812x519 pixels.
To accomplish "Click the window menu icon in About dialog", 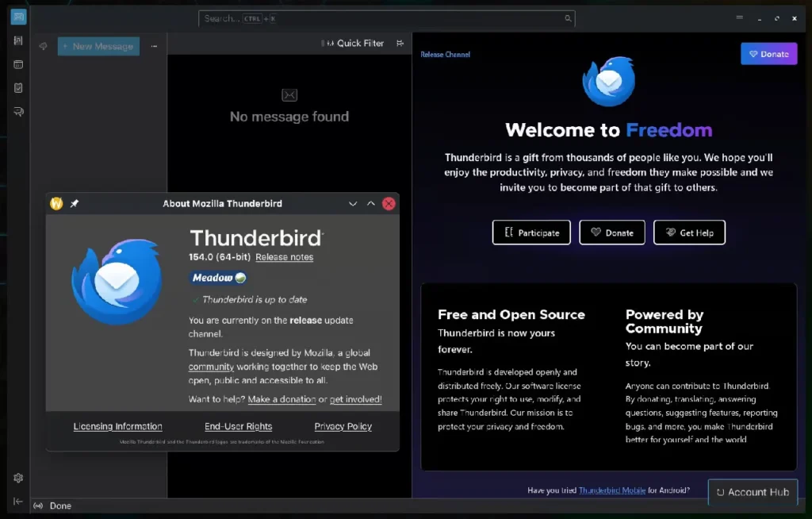I will (56, 204).
